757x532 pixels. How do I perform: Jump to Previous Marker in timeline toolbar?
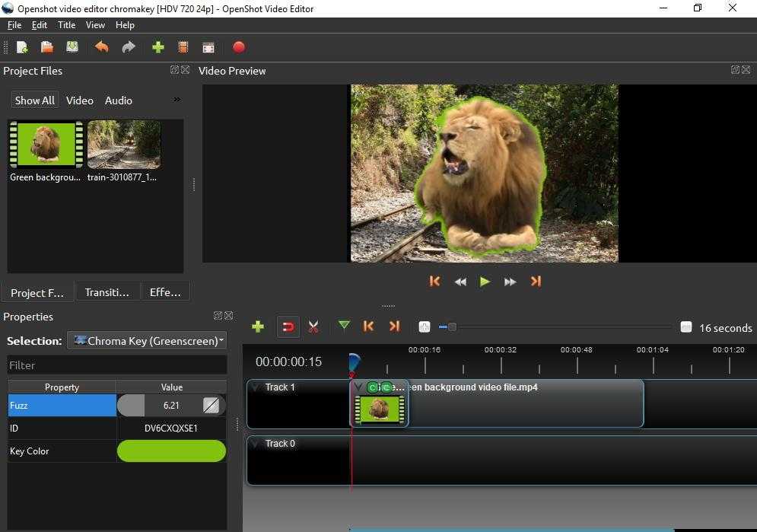coord(369,326)
